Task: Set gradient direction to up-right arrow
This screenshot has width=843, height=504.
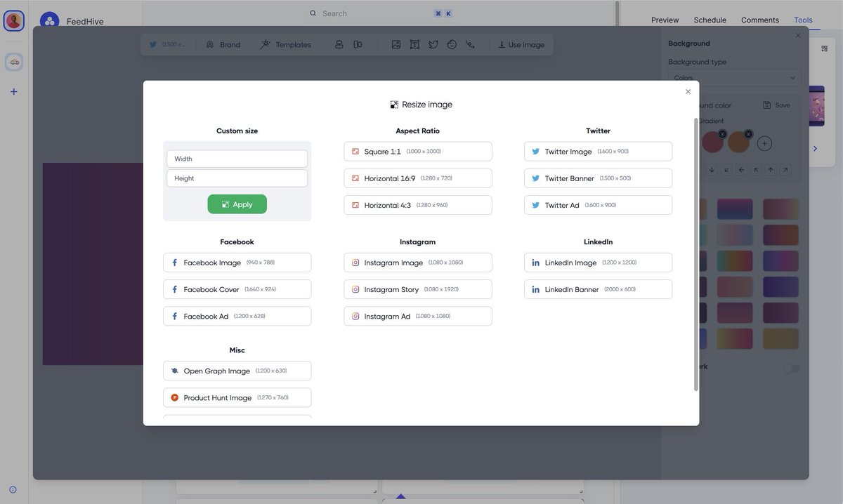Action: [785, 170]
